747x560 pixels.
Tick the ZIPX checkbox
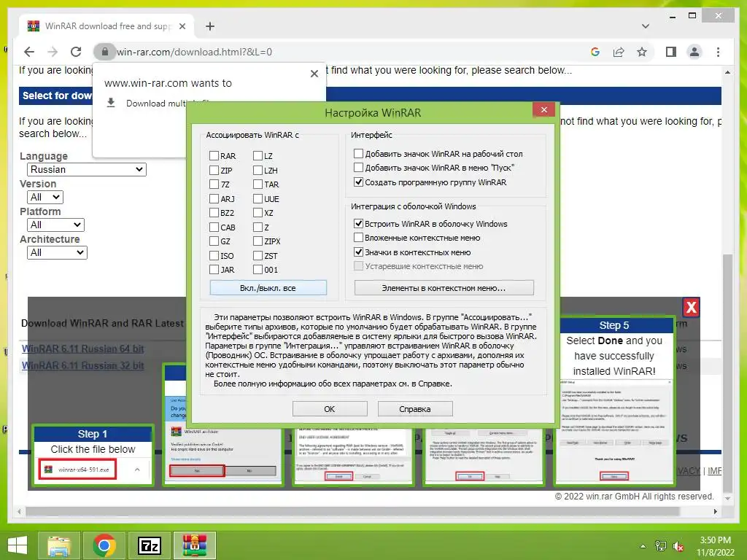pyautogui.click(x=258, y=241)
